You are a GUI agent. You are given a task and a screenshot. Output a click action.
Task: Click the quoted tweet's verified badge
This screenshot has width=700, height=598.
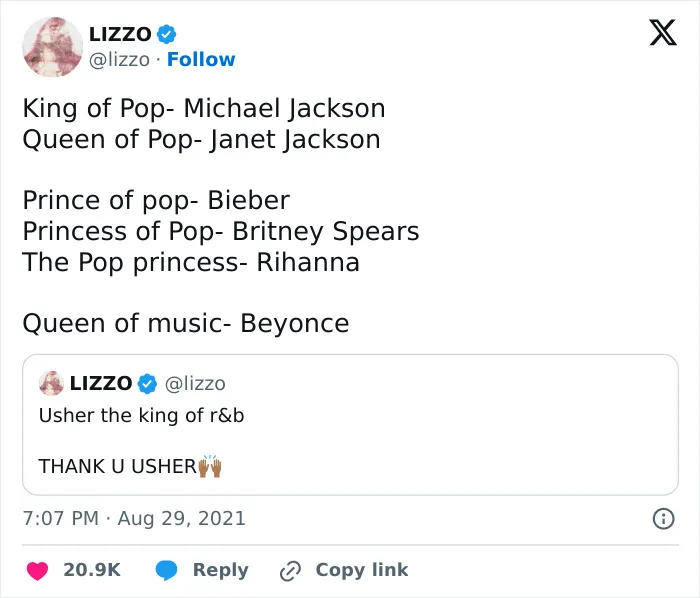[147, 384]
